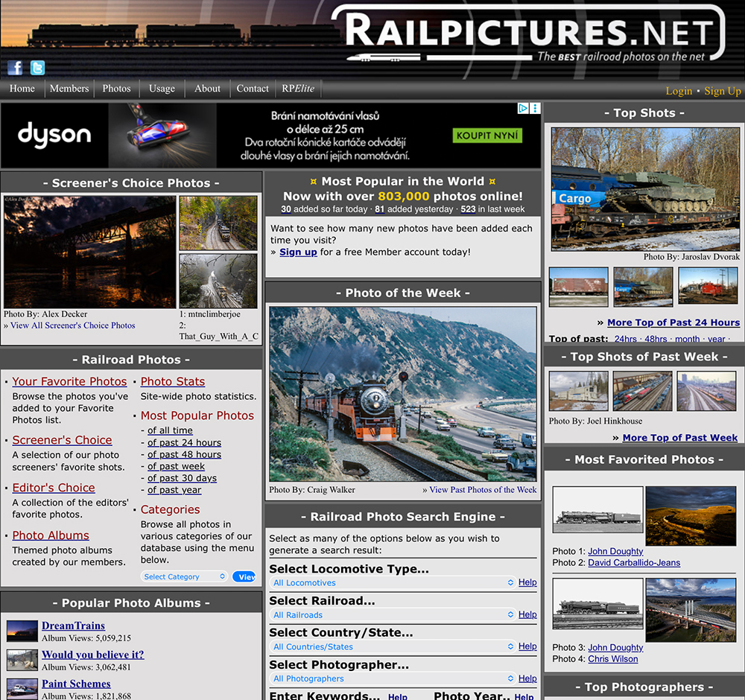Go to the RPElite menu item
745x700 pixels.
298,89
